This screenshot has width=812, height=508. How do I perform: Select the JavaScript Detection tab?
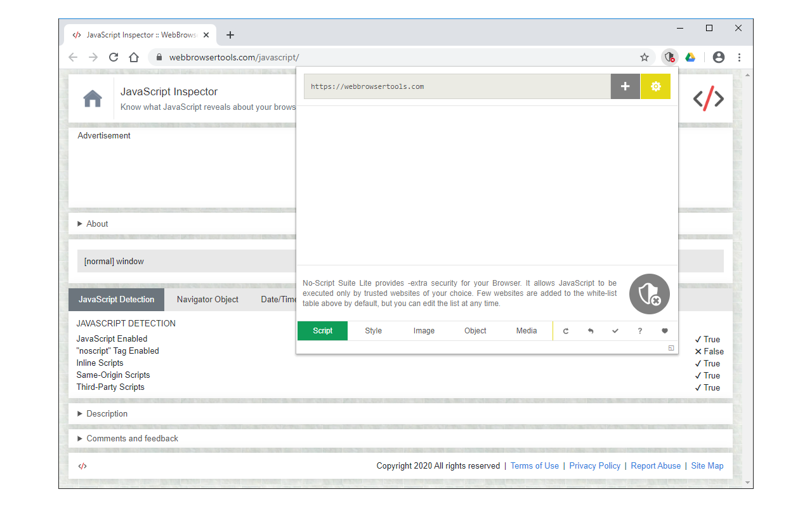(x=116, y=299)
